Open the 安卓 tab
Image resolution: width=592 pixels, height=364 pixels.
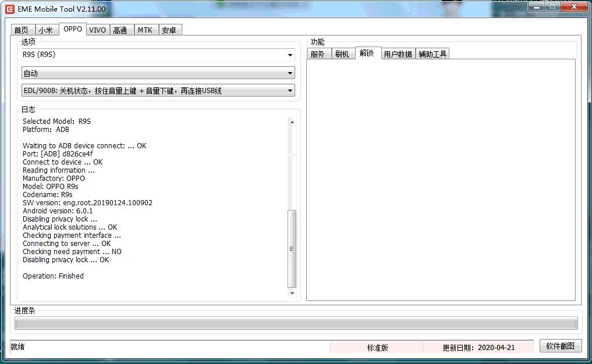[170, 30]
